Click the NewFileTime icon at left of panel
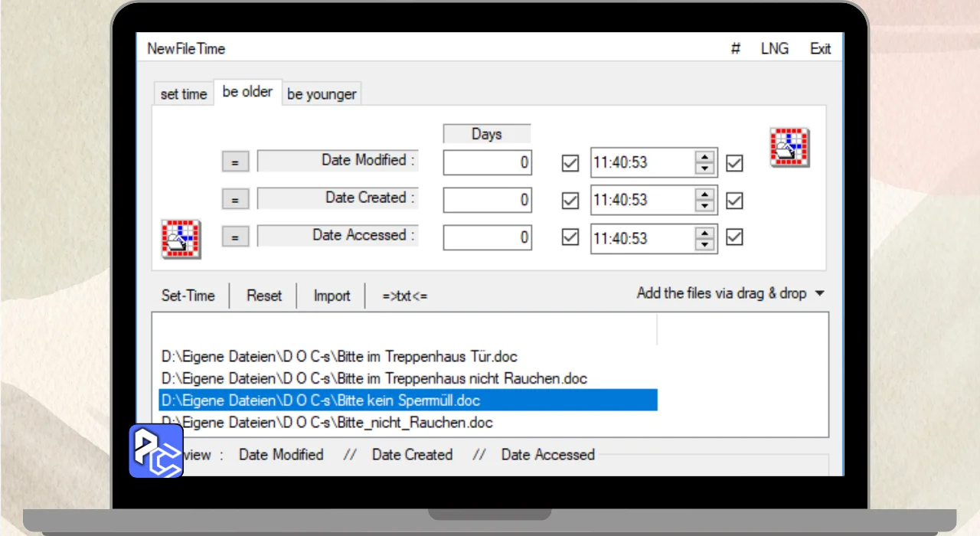The image size is (980, 536). tap(181, 238)
